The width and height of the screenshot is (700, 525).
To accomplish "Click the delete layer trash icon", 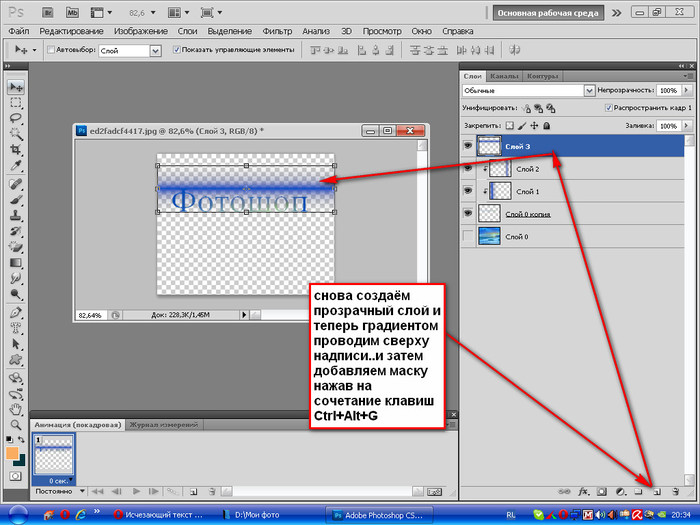I will click(676, 492).
